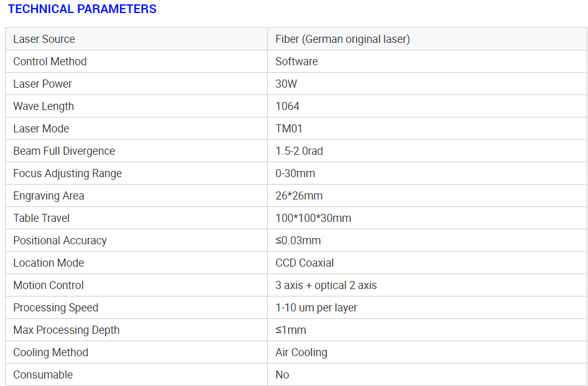Click the Control Method row label
The image size is (588, 386).
tap(50, 62)
